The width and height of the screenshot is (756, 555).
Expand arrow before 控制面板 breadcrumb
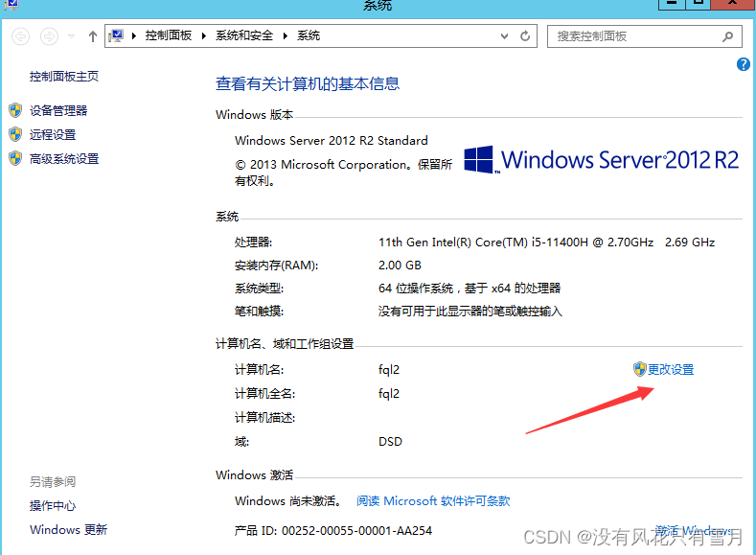134,35
